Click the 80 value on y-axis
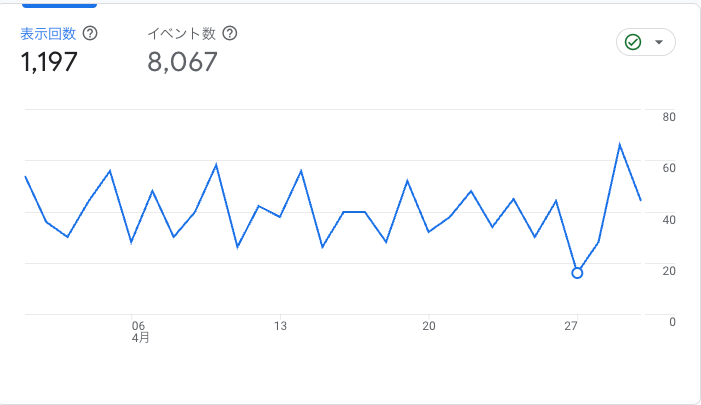Image resolution: width=701 pixels, height=405 pixels. click(x=669, y=117)
